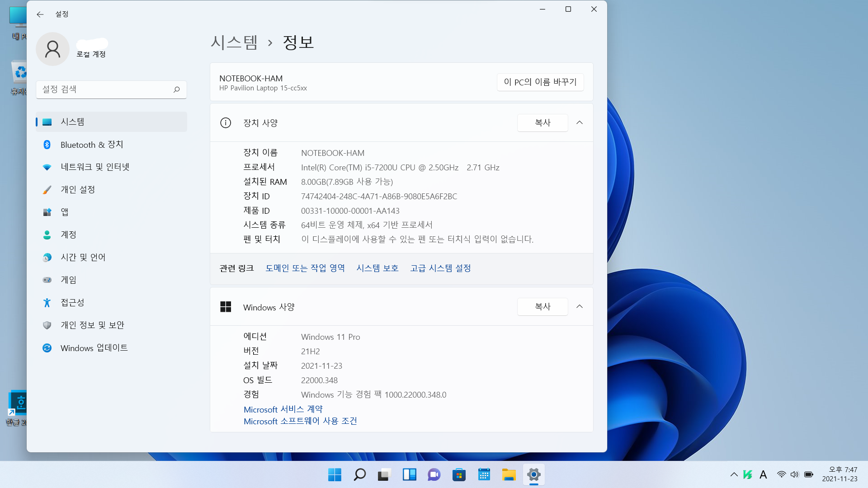Open Microsoft Store from the taskbar
The image size is (868, 488).
tap(459, 475)
